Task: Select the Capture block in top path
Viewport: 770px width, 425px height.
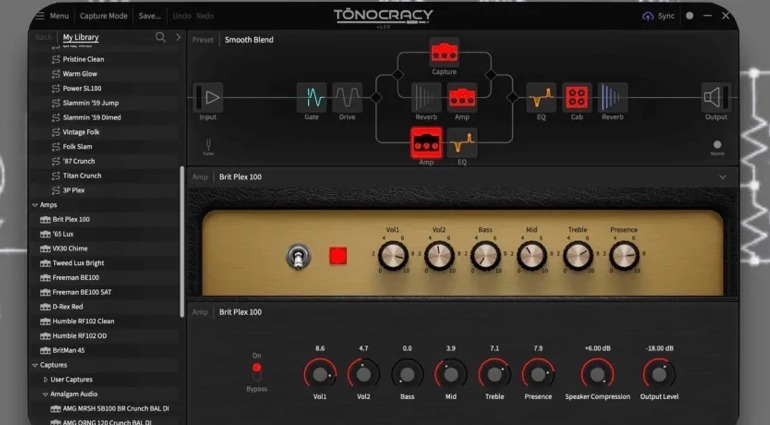Action: (x=444, y=52)
